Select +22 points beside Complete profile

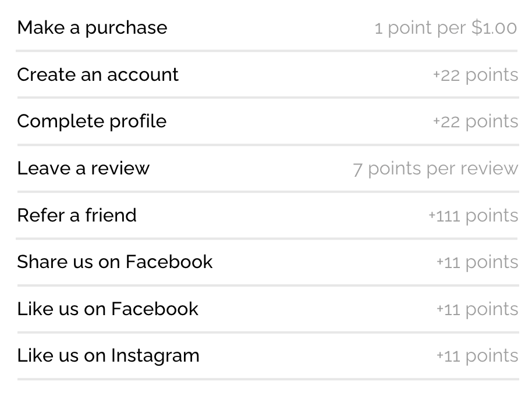(475, 122)
